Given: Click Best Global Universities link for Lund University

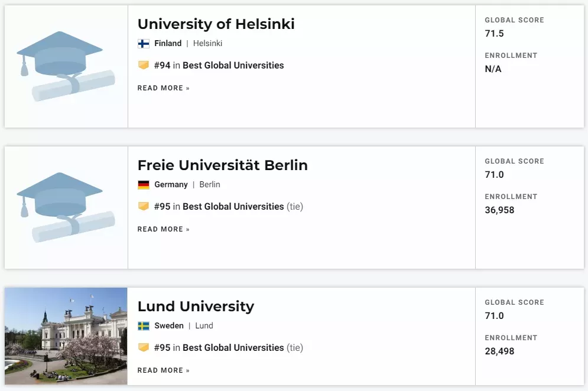Looking at the screenshot, I should coord(233,347).
